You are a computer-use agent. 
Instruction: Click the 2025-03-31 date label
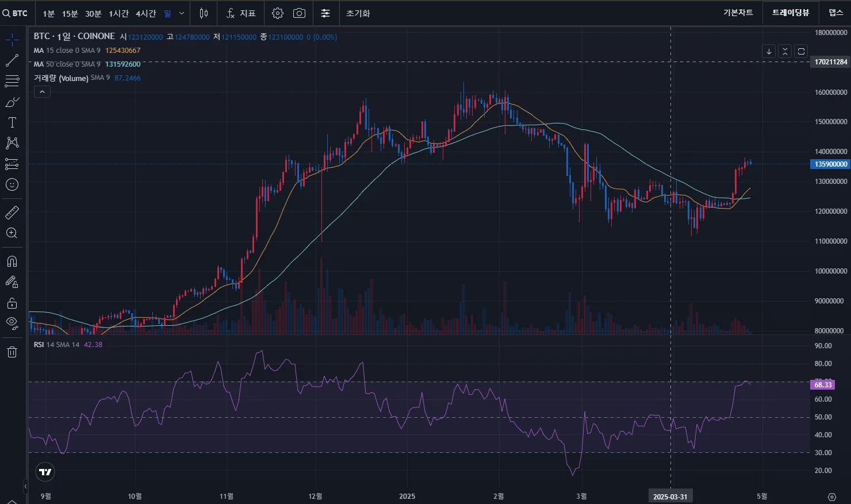coord(670,497)
